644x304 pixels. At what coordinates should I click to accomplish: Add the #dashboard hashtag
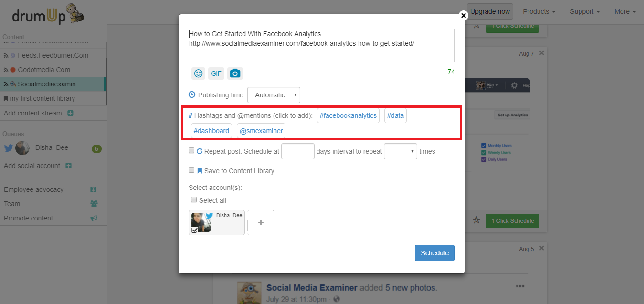(x=211, y=131)
